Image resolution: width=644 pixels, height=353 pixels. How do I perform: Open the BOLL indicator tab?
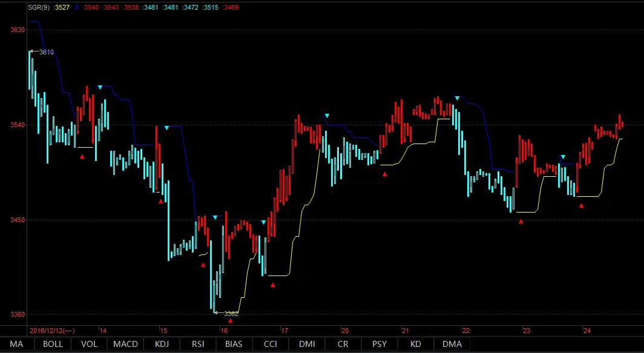pos(53,344)
